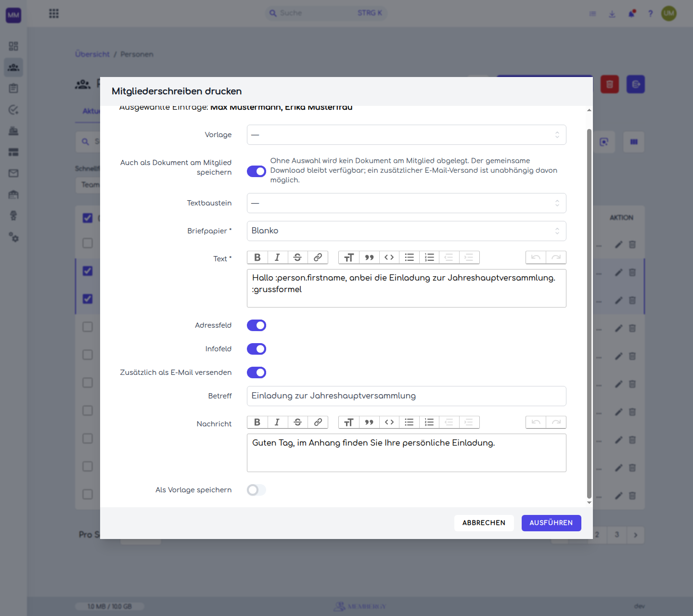Image resolution: width=693 pixels, height=616 pixels.
Task: Add numbered list in the Nachricht editor
Action: [x=429, y=422]
